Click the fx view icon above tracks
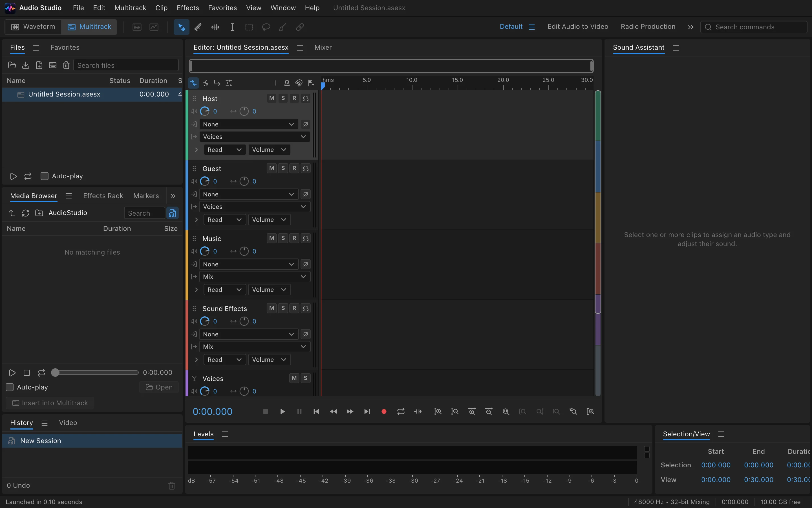The height and width of the screenshot is (508, 812). [x=206, y=83]
